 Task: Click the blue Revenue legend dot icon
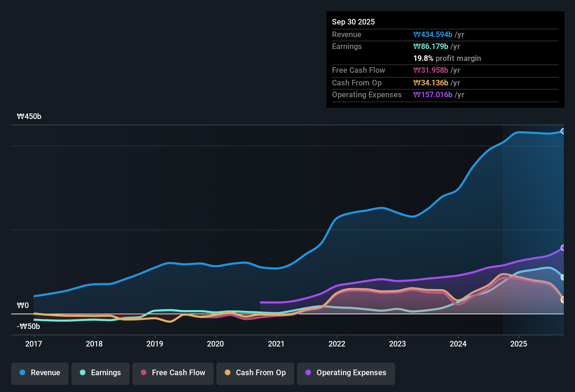[22, 373]
